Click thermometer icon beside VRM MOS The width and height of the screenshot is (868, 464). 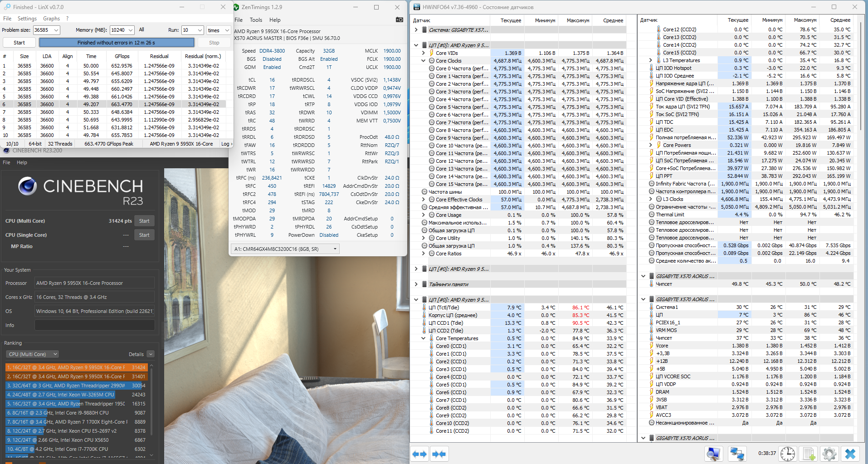[x=651, y=330]
